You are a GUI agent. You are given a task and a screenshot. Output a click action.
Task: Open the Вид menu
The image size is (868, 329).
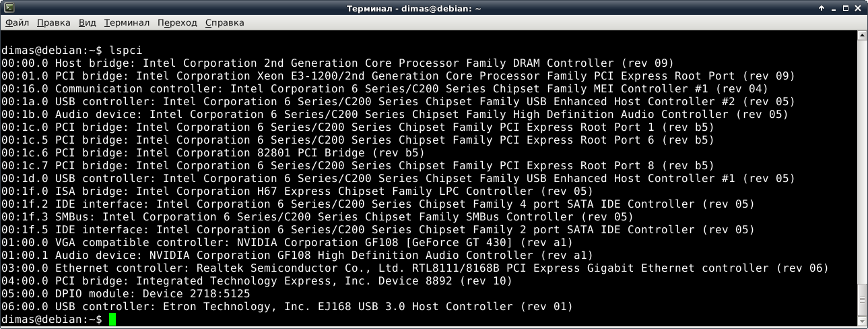click(x=88, y=23)
